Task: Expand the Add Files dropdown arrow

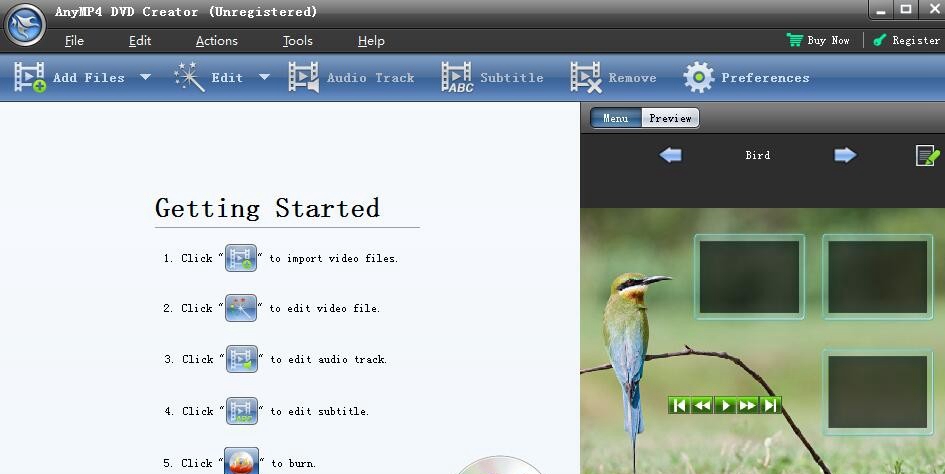Action: tap(145, 77)
